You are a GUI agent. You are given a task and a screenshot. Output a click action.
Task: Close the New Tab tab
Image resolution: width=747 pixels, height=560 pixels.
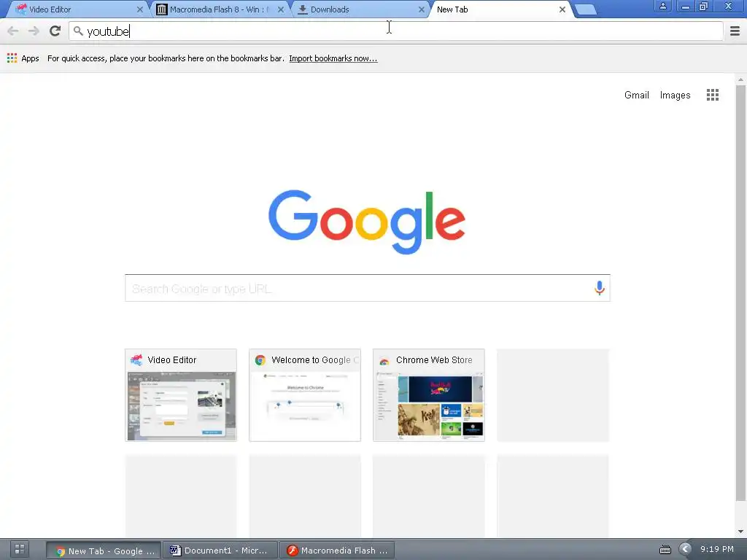(x=562, y=9)
